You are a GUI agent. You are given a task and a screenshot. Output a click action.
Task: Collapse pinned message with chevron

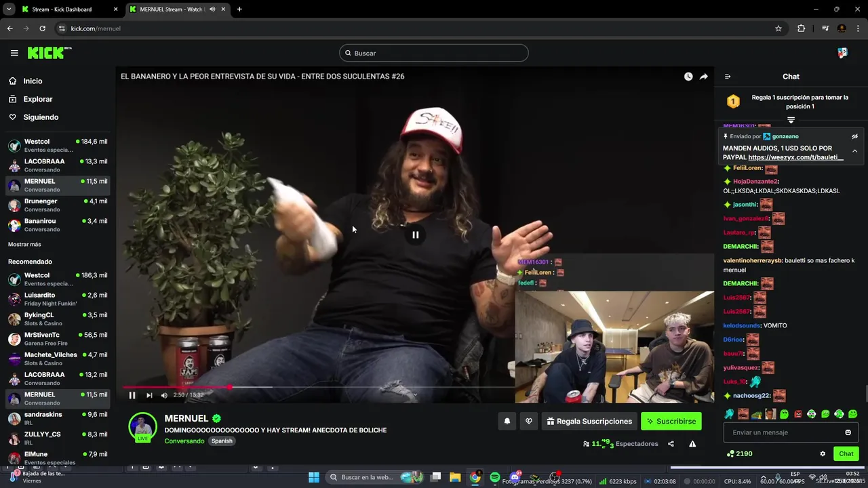[855, 150]
